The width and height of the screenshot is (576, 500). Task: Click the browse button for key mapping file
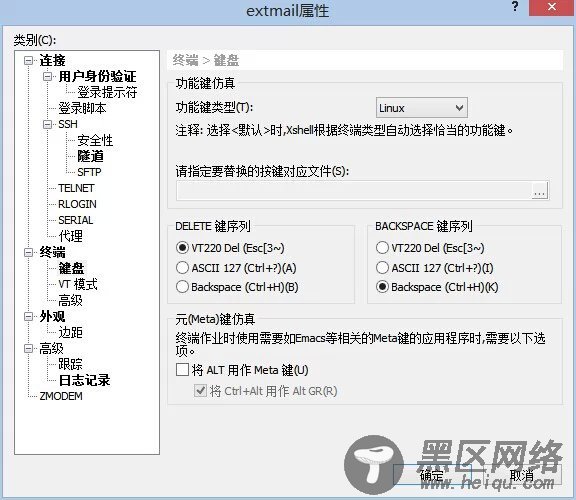coord(539,191)
